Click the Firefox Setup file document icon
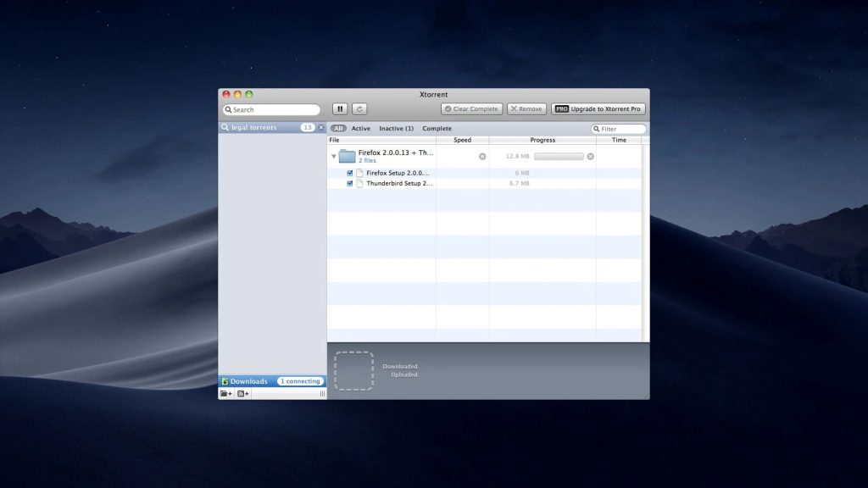This screenshot has width=868, height=488. 359,173
